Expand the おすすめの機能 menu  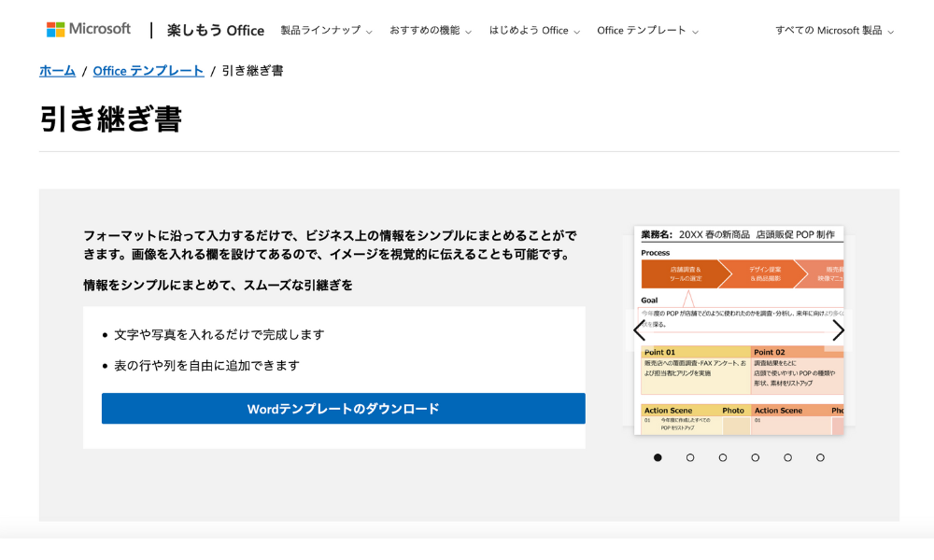pos(429,30)
